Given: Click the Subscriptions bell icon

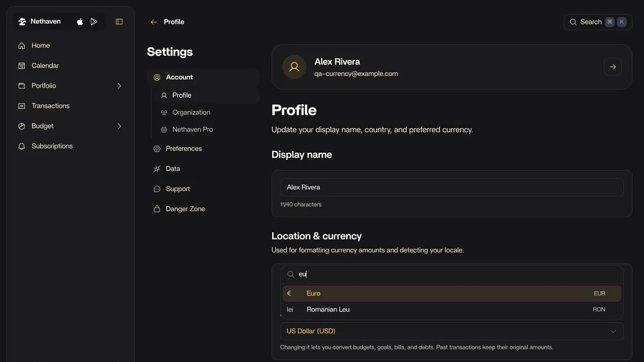Looking at the screenshot, I should point(21,146).
